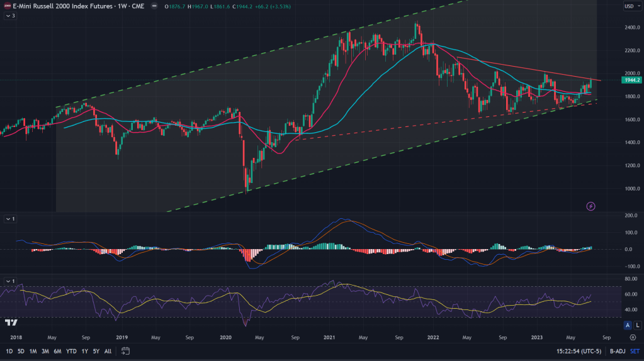
Task: Click the Russell 2000 symbol logo icon
Action: 4,6
